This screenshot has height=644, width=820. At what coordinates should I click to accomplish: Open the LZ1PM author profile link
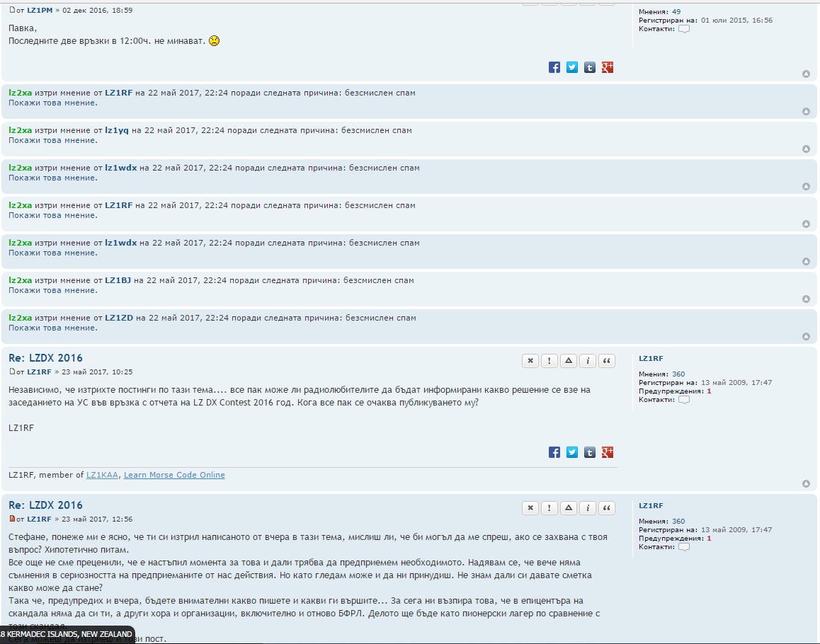[x=40, y=11]
